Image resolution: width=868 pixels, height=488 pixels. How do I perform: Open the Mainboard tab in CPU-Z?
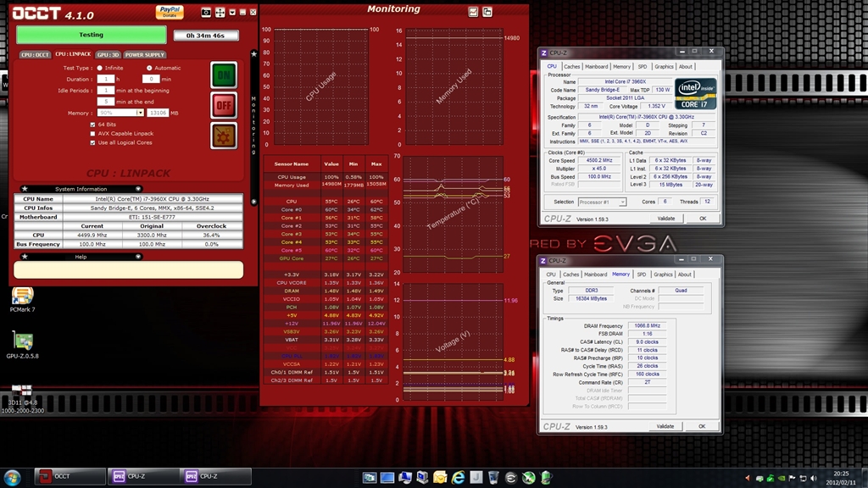click(x=596, y=66)
